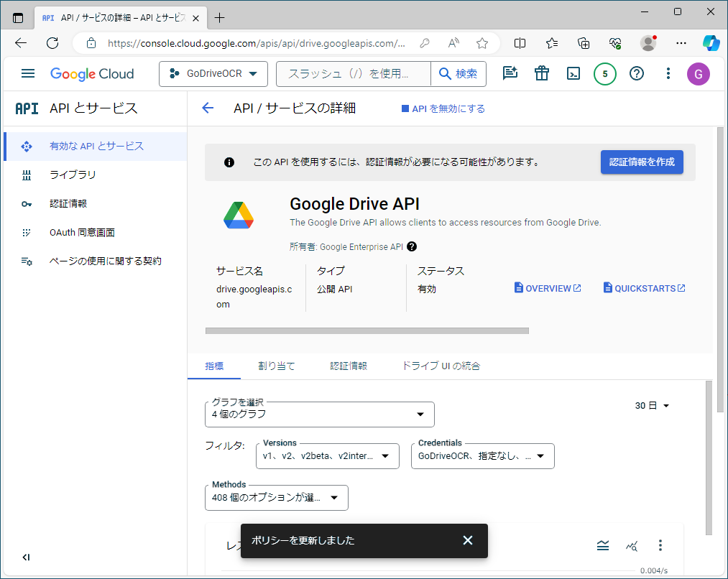Open the console settings three-dot menu

point(668,73)
